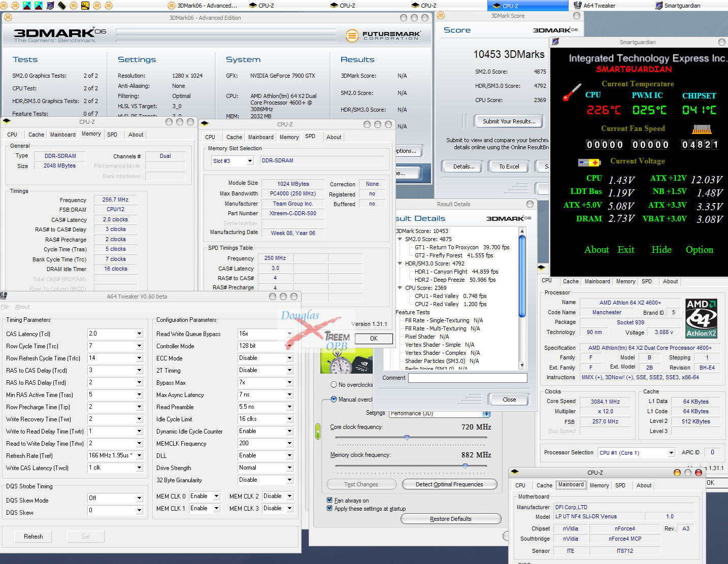The height and width of the screenshot is (564, 728).
Task: Click the highlighted CPU-Z taskbar entry
Action: [x=528, y=6]
